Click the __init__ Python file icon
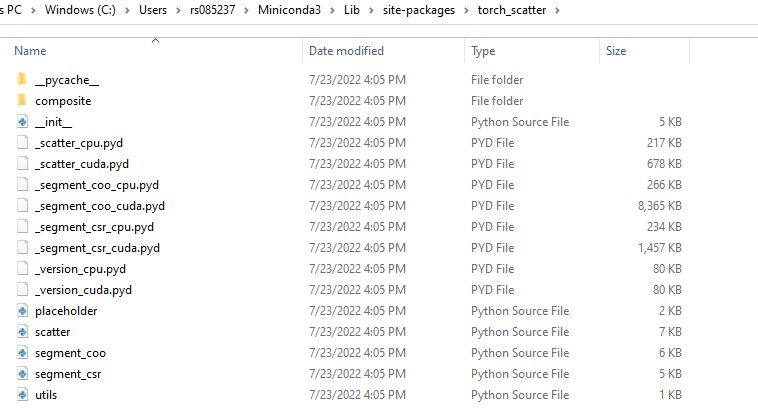The height and width of the screenshot is (415, 758). (23, 122)
